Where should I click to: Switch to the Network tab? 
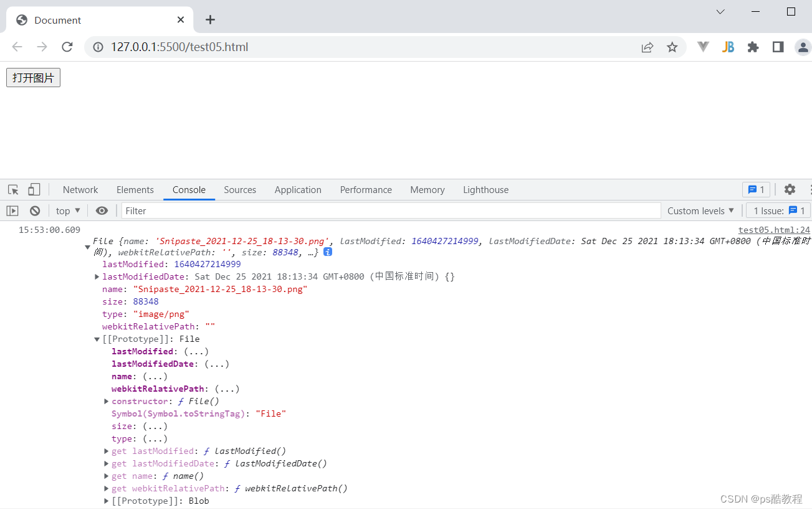(x=80, y=190)
